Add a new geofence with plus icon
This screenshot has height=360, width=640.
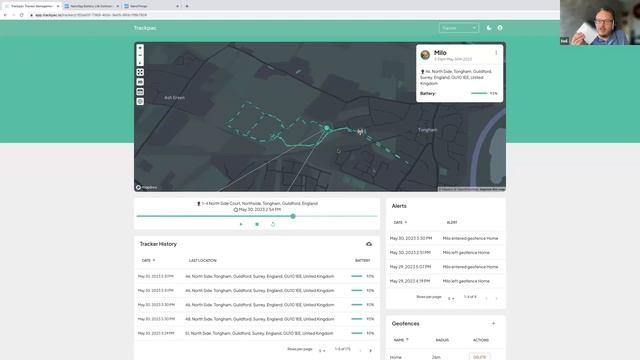click(x=493, y=324)
